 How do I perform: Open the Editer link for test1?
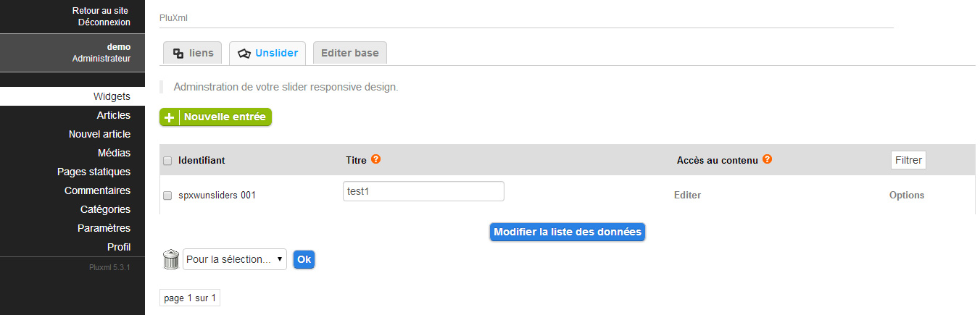[687, 195]
